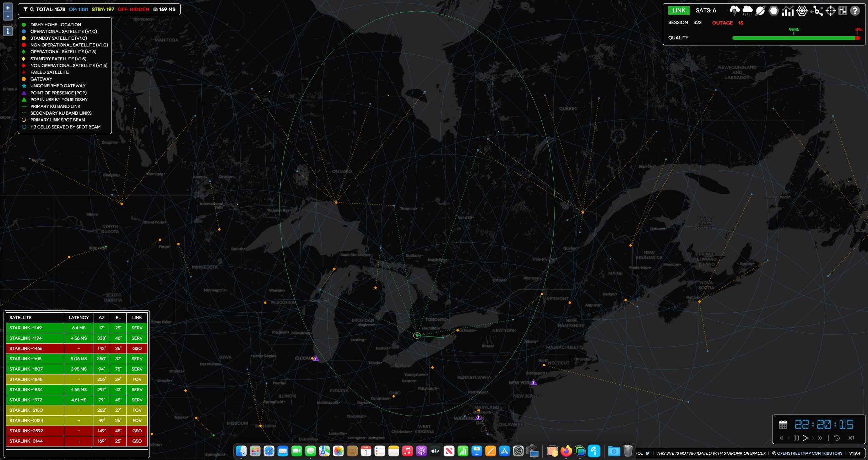Open the OpenStreetMap Contributors link
The width and height of the screenshot is (868, 460).
[x=809, y=453]
